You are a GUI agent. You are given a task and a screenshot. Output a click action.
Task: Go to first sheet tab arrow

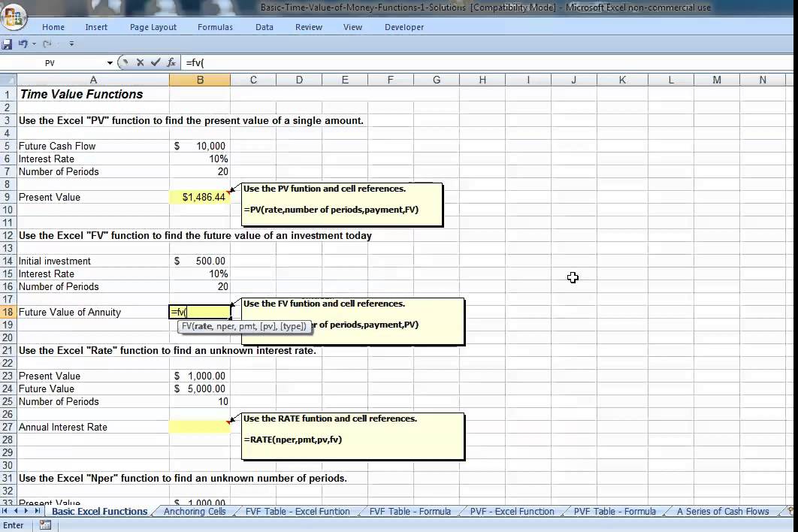pyautogui.click(x=5, y=511)
